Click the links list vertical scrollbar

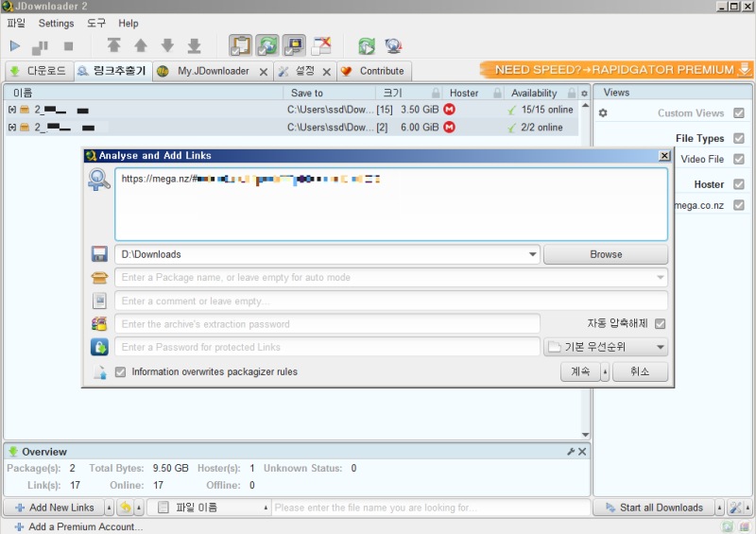pos(585,269)
